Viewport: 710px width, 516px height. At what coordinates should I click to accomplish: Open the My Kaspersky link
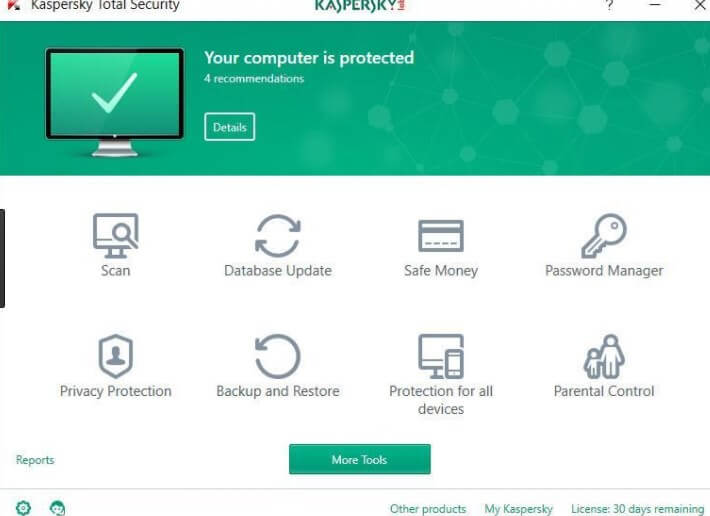[x=518, y=509]
